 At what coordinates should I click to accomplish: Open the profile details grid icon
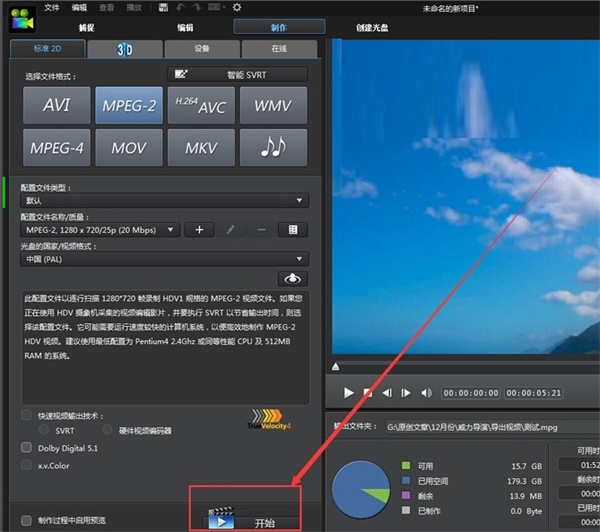(293, 230)
